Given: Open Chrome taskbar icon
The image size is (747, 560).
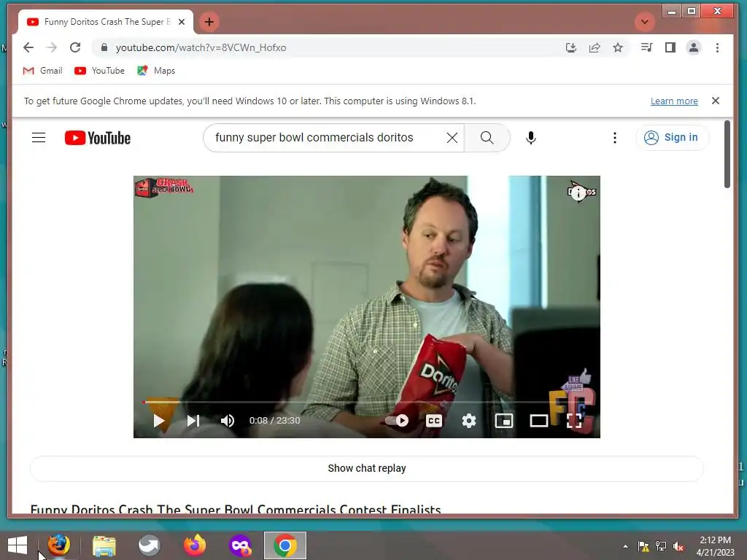Looking at the screenshot, I should (285, 545).
